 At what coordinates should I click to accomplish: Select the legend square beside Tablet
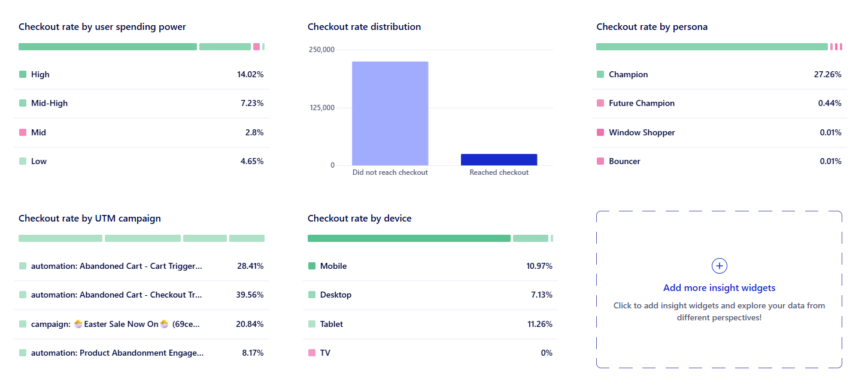pyautogui.click(x=311, y=324)
